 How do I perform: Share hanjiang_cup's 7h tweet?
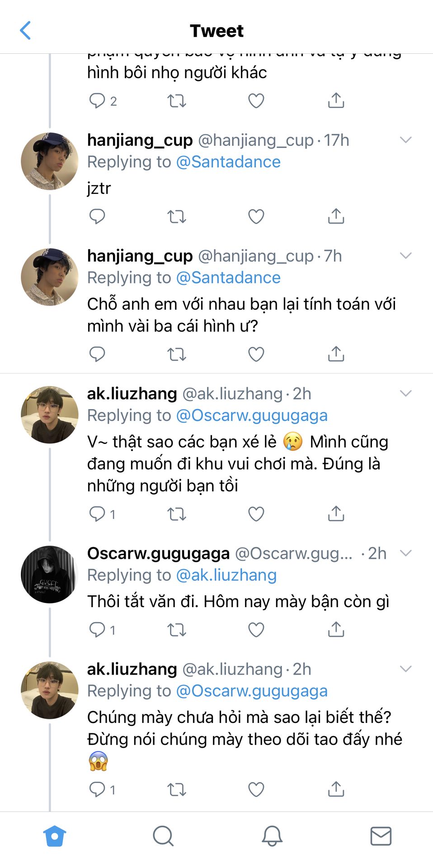point(336,354)
